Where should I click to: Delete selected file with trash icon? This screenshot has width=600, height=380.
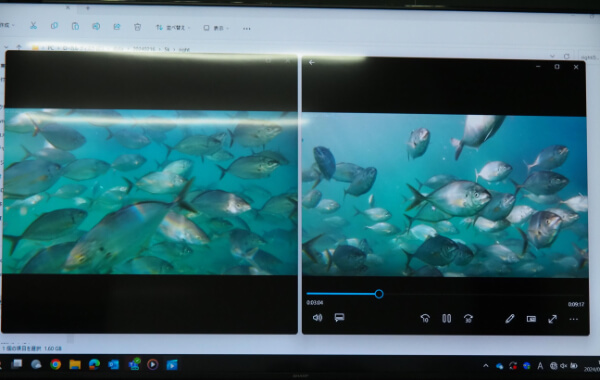[137, 27]
